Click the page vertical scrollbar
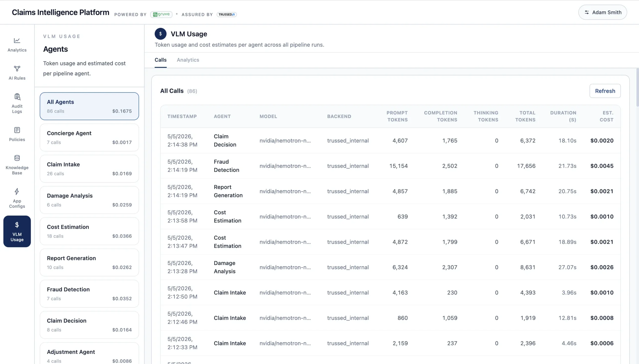639x364 pixels. tap(638, 88)
